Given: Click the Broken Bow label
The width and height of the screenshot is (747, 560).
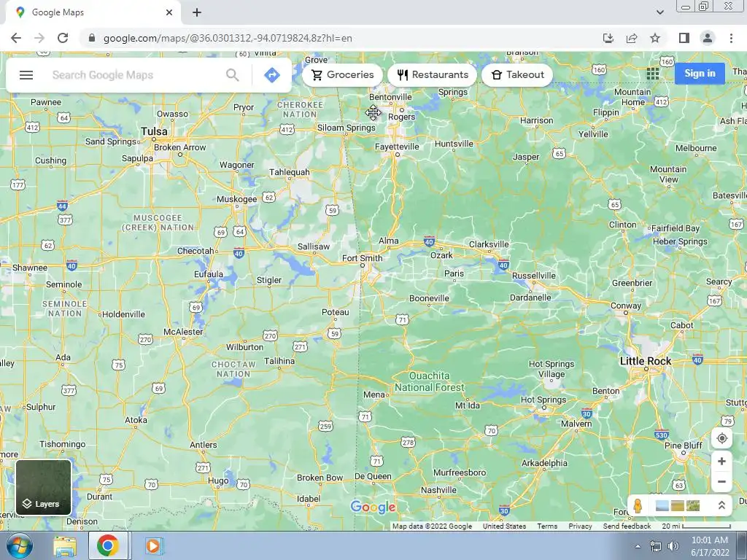Looking at the screenshot, I should (x=320, y=477).
